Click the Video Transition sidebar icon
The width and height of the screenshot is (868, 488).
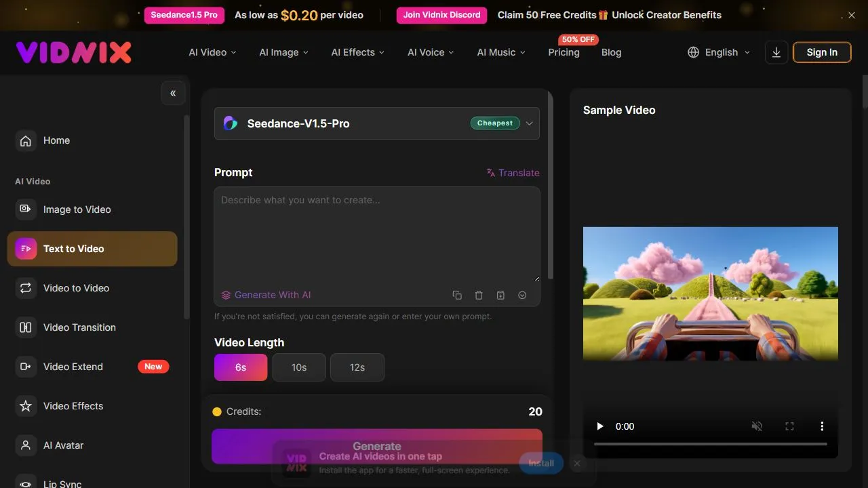[x=26, y=327]
